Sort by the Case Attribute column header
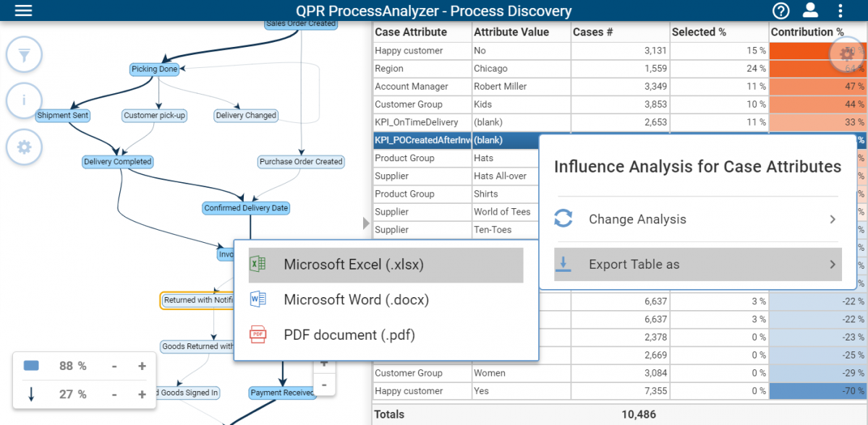This screenshot has height=425, width=868. (422, 32)
